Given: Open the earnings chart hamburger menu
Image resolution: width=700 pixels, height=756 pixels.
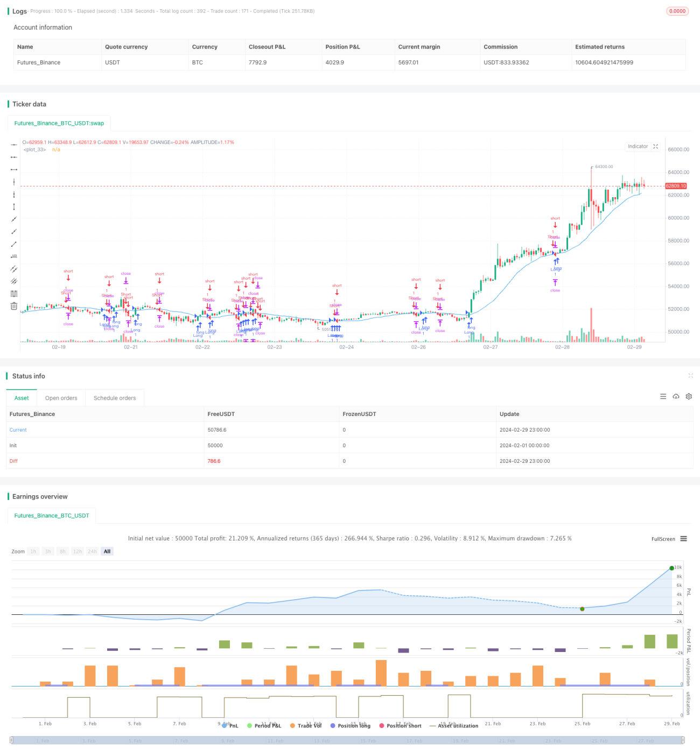Looking at the screenshot, I should pos(683,539).
